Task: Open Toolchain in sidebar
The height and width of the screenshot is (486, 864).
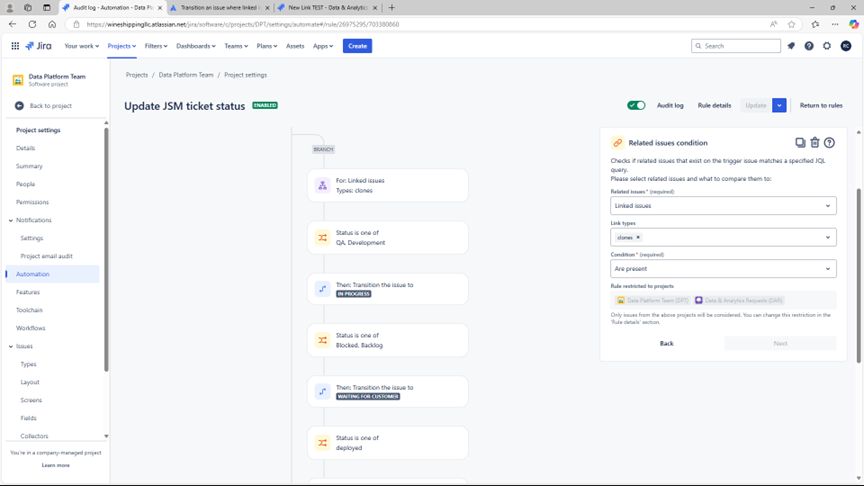Action: point(29,310)
